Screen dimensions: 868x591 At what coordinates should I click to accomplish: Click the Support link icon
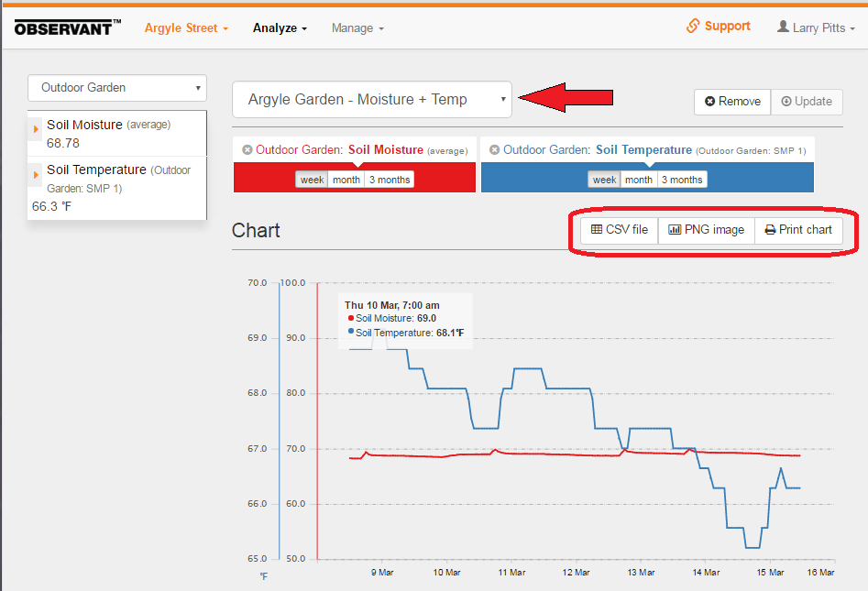click(x=693, y=27)
